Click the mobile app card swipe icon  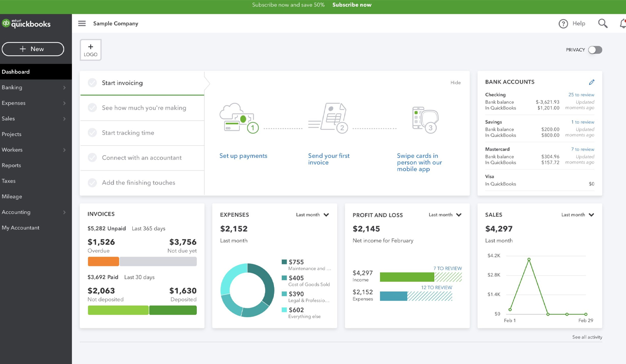(425, 119)
